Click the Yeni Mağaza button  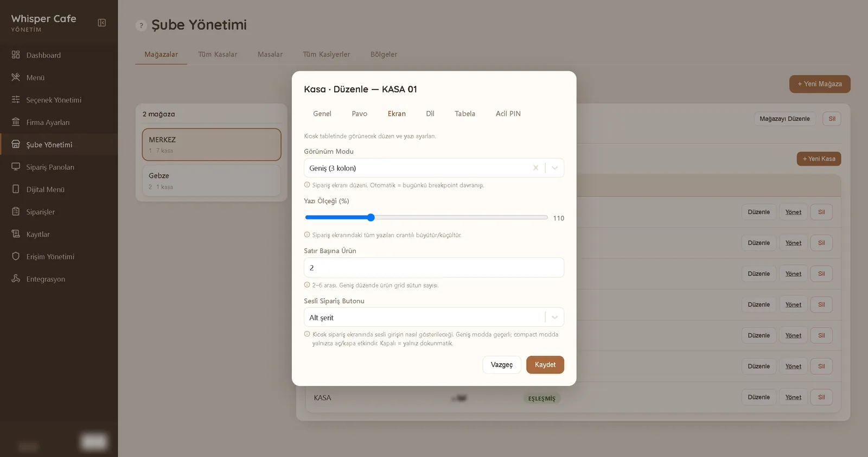[x=820, y=84]
